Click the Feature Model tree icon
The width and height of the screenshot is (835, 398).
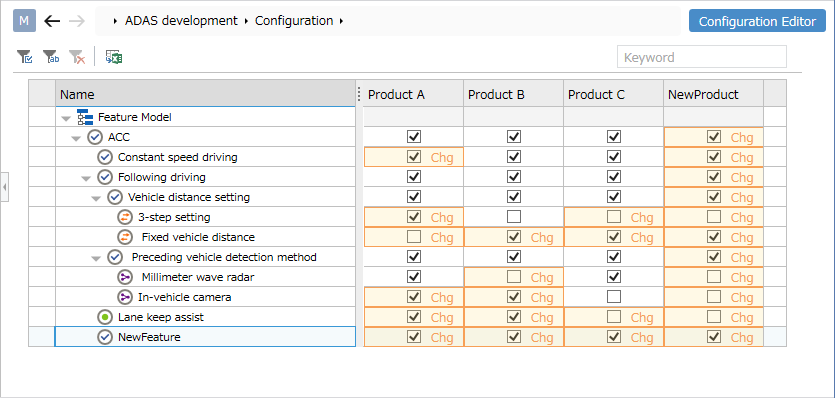pyautogui.click(x=85, y=117)
